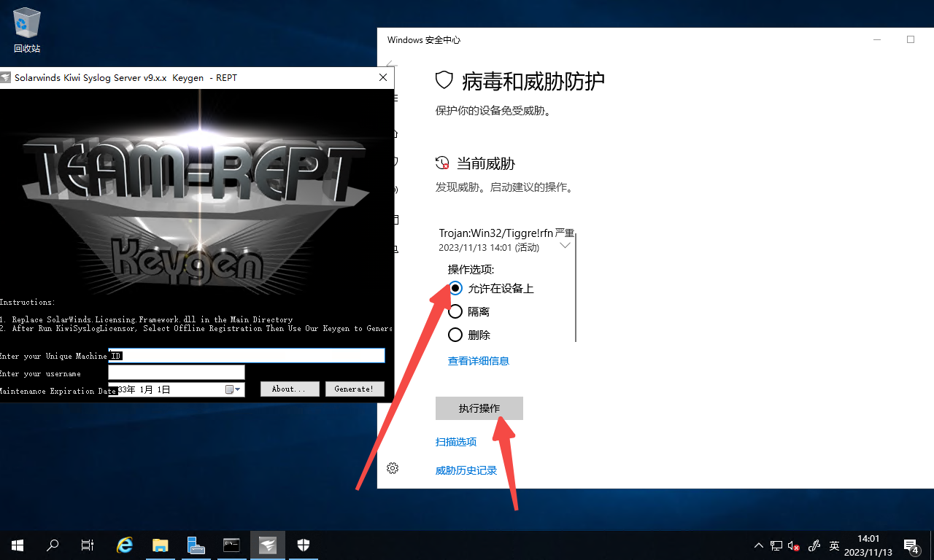Switch to Keygen app taskbar icon

pos(268,545)
